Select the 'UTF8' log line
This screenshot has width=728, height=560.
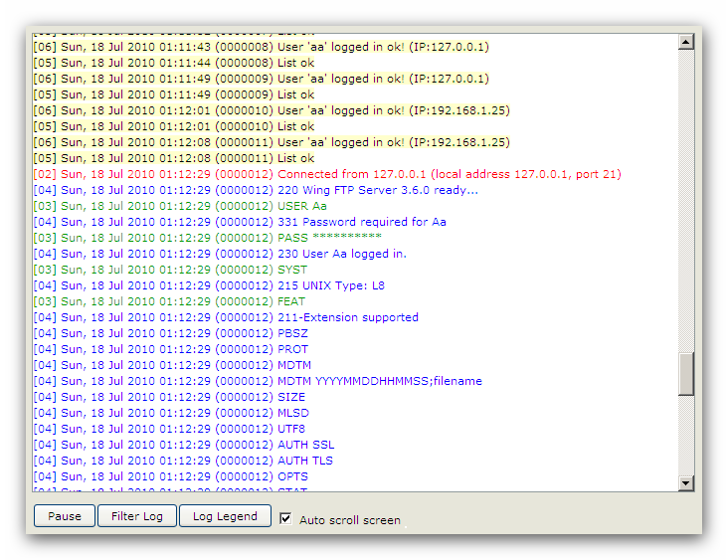click(x=169, y=429)
